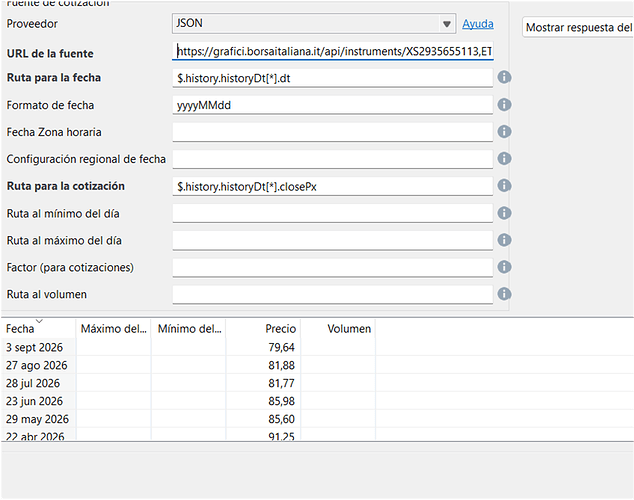
Task: Click the Ruta al volumen field
Action: pyautogui.click(x=333, y=295)
